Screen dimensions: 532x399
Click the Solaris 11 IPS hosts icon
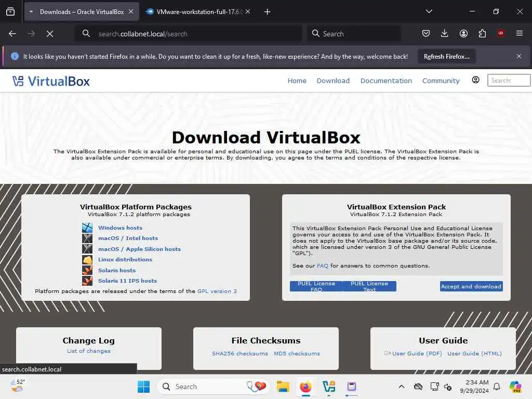[x=87, y=281]
